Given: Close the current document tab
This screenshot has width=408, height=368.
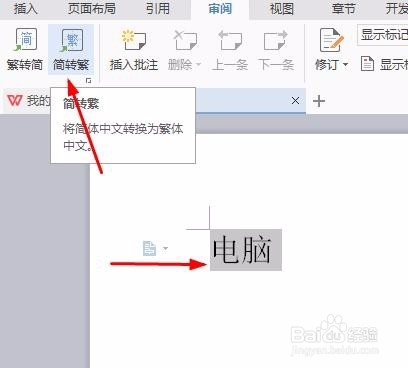Looking at the screenshot, I should (295, 100).
